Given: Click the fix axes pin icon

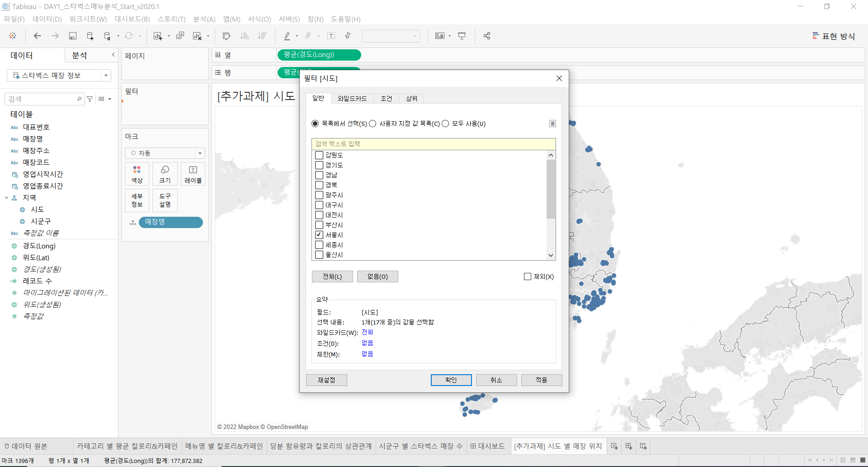Looking at the screenshot, I should 348,36.
